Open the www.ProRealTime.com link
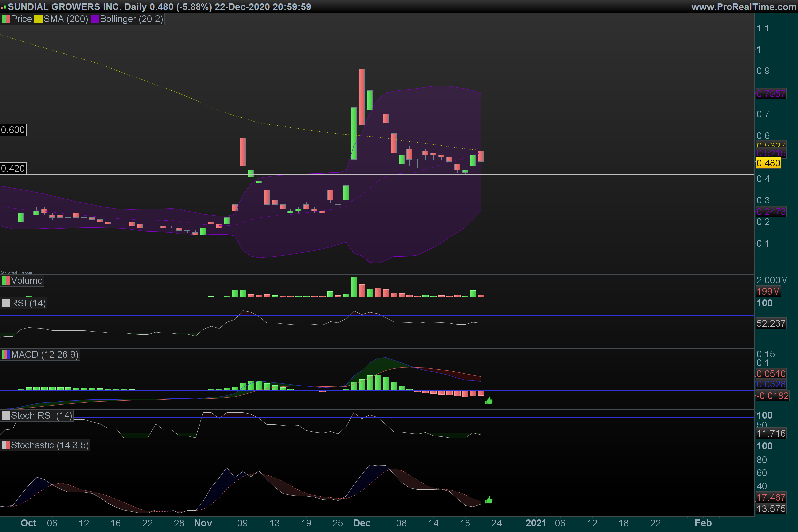Screen dimensions: 798x532 point(743,7)
